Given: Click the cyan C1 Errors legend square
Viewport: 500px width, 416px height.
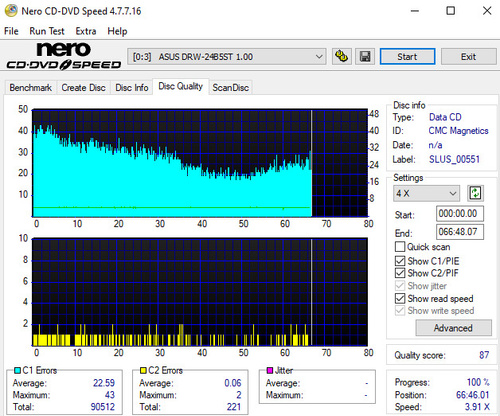Looking at the screenshot, I should point(18,370).
